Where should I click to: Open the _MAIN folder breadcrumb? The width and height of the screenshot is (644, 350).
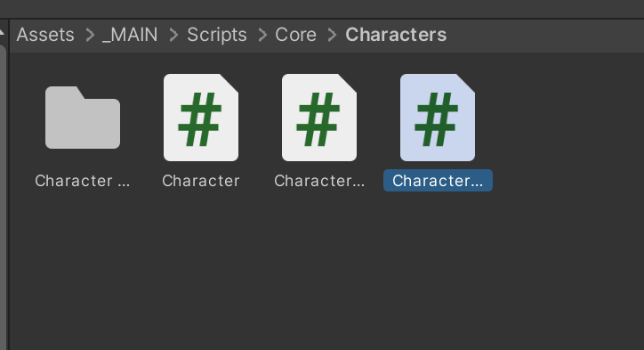click(130, 35)
